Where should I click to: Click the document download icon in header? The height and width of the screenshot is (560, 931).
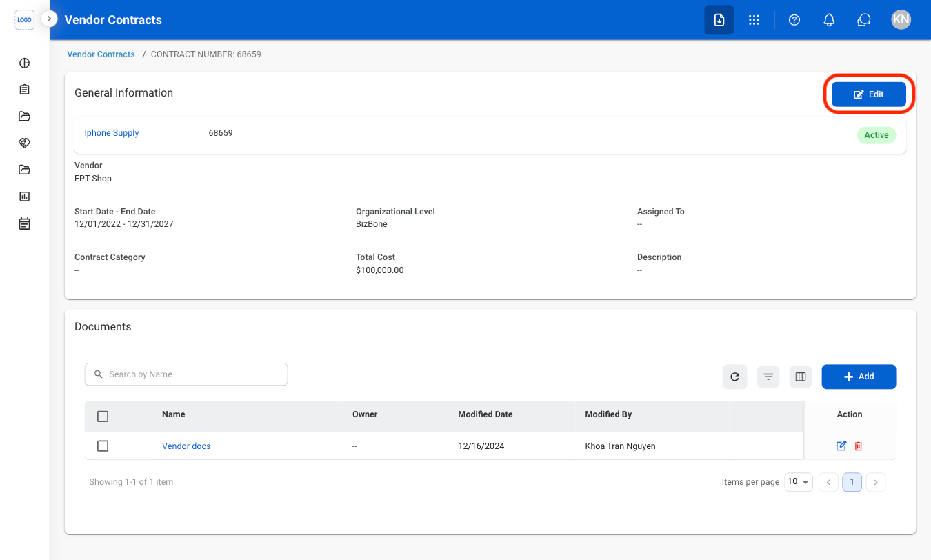(x=719, y=20)
